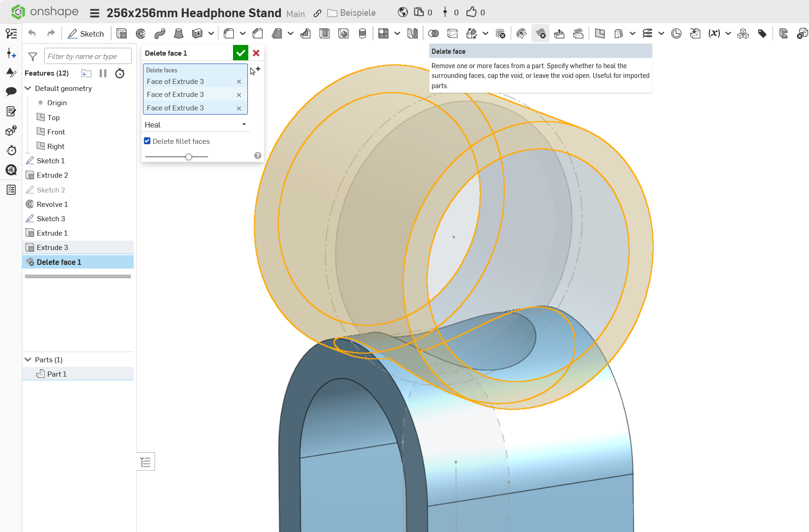The width and height of the screenshot is (809, 532).
Task: Remove first Face of Extrude 3 selection
Action: (x=239, y=82)
